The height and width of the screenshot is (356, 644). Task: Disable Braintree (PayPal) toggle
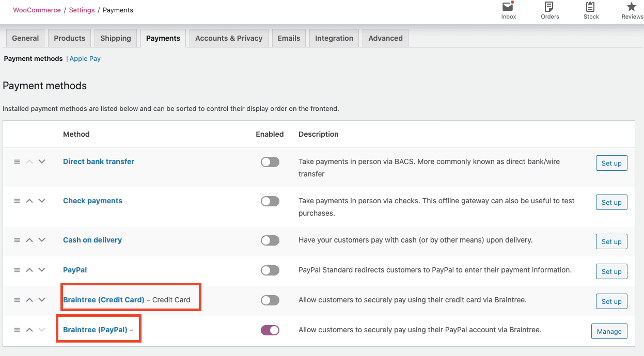pos(270,330)
